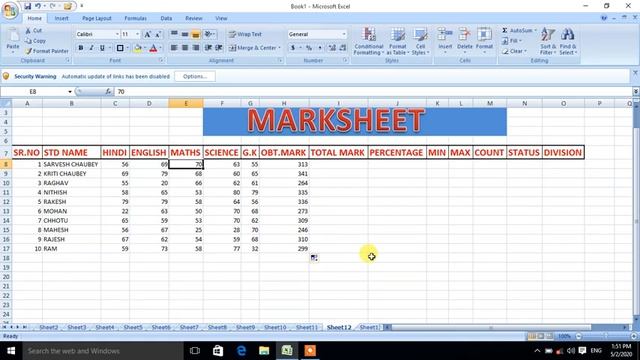Click the SARVESH CHAUBEY name cell
Viewport: 640px width, 360px height.
click(x=71, y=164)
